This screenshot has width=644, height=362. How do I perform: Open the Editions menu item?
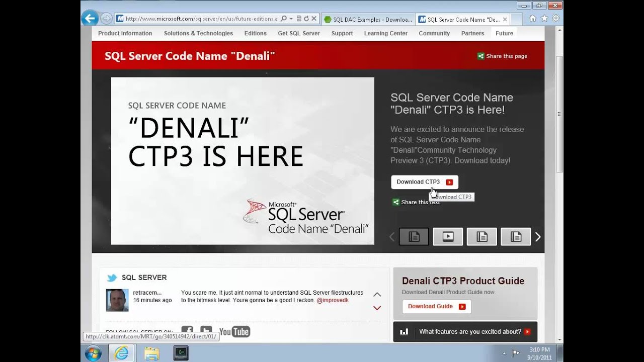(x=256, y=33)
